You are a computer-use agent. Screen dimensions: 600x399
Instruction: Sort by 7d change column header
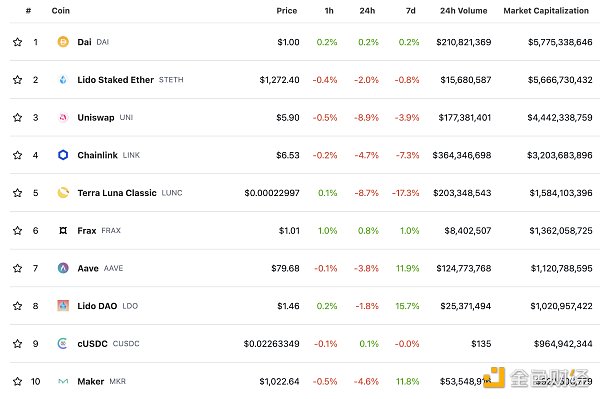[411, 11]
